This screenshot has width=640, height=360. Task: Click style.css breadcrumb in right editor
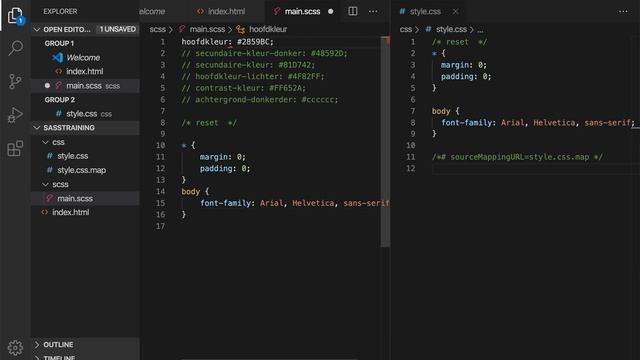click(451, 29)
